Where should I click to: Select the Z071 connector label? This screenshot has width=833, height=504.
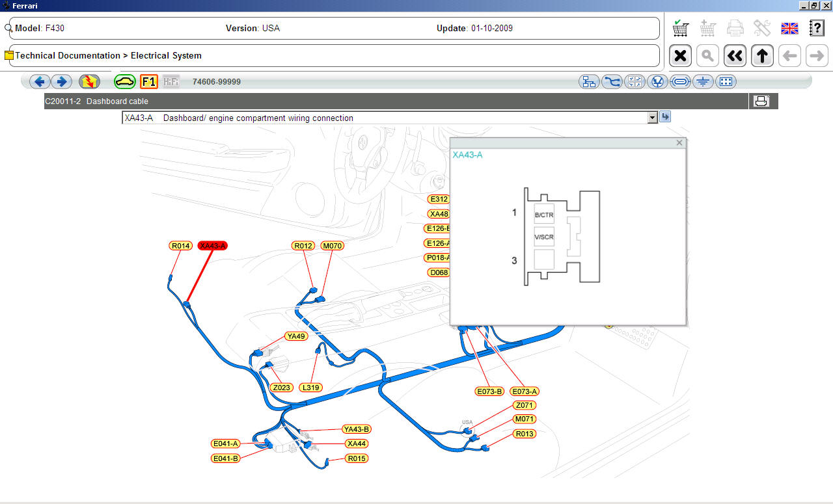[x=525, y=405]
